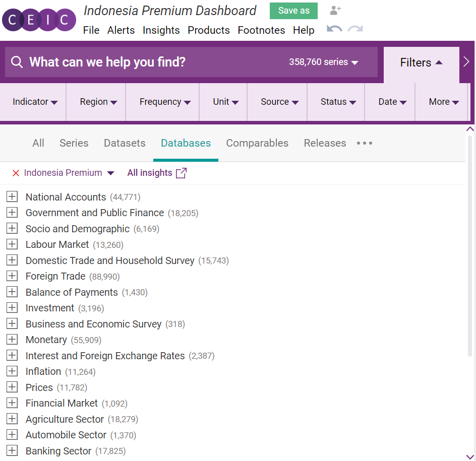The width and height of the screenshot is (476, 461).
Task: Expand the Interest and Foreign Exchange Rates node
Action: [12, 355]
